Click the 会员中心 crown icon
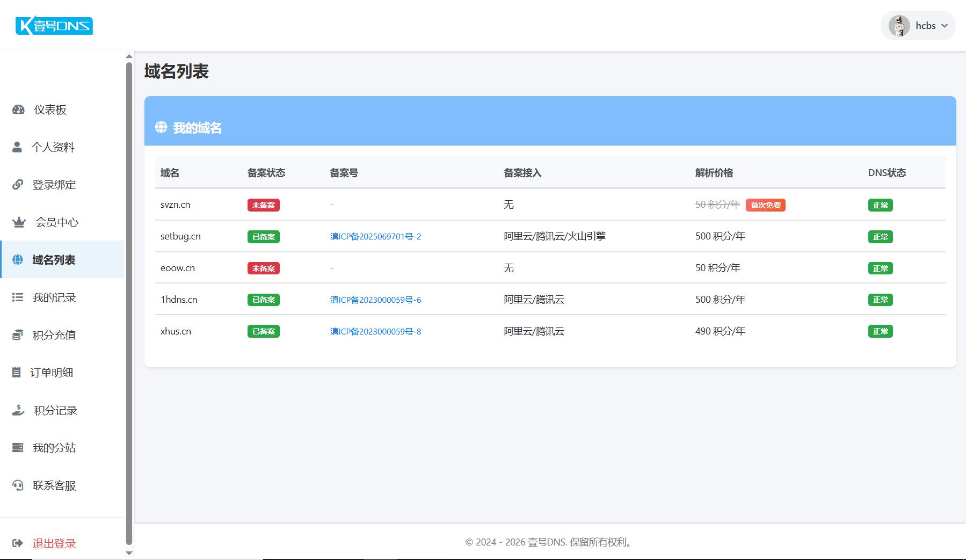Image resolution: width=966 pixels, height=560 pixels. (x=19, y=222)
